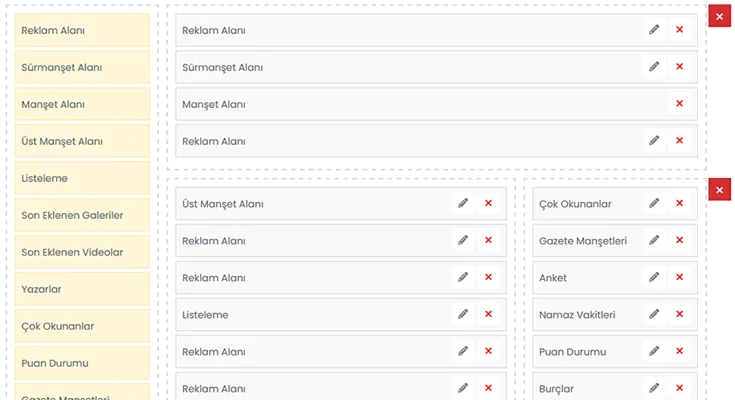Delete the Reklam Alanı row directly below Listeleme
This screenshot has height=400, width=735.
click(488, 351)
